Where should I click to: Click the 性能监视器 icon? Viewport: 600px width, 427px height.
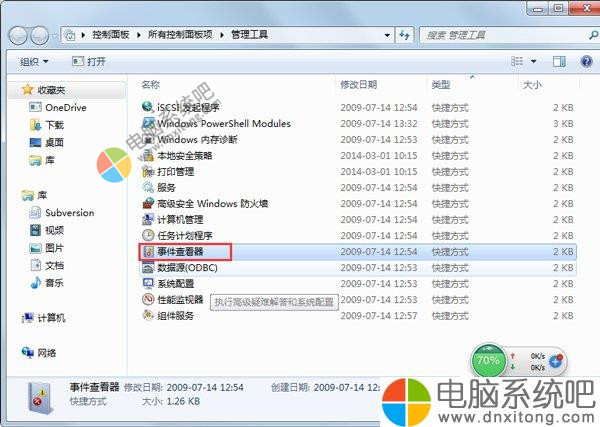tap(148, 299)
